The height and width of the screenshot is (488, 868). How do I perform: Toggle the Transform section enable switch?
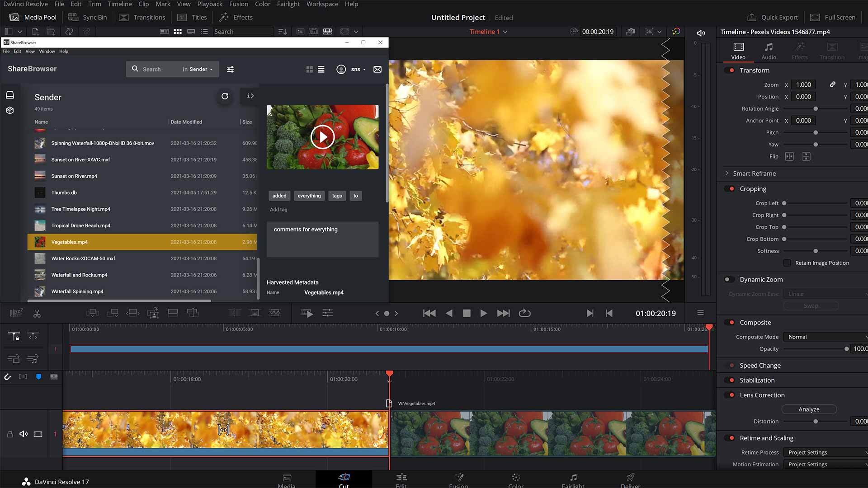[729, 70]
